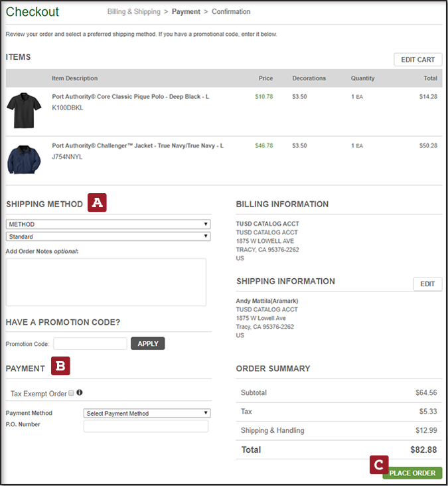Open the METHOD shipping dropdown
Image resolution: width=448 pixels, height=486 pixels.
coord(108,224)
